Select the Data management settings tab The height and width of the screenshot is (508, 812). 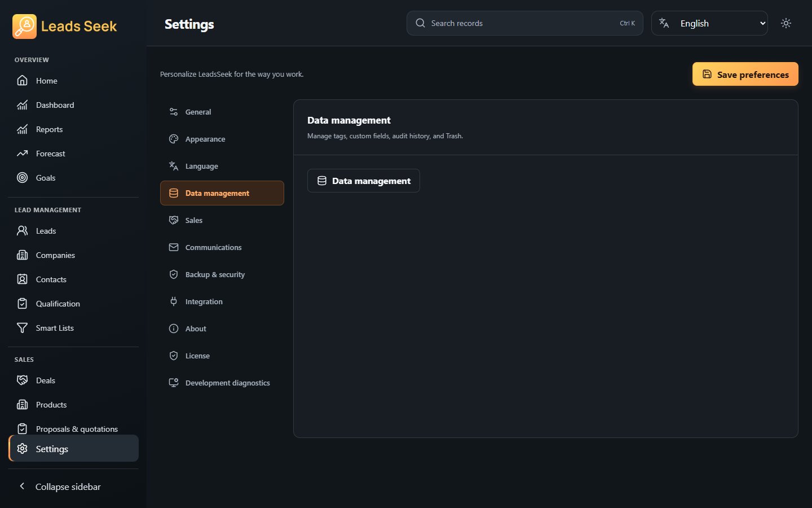[x=222, y=193]
